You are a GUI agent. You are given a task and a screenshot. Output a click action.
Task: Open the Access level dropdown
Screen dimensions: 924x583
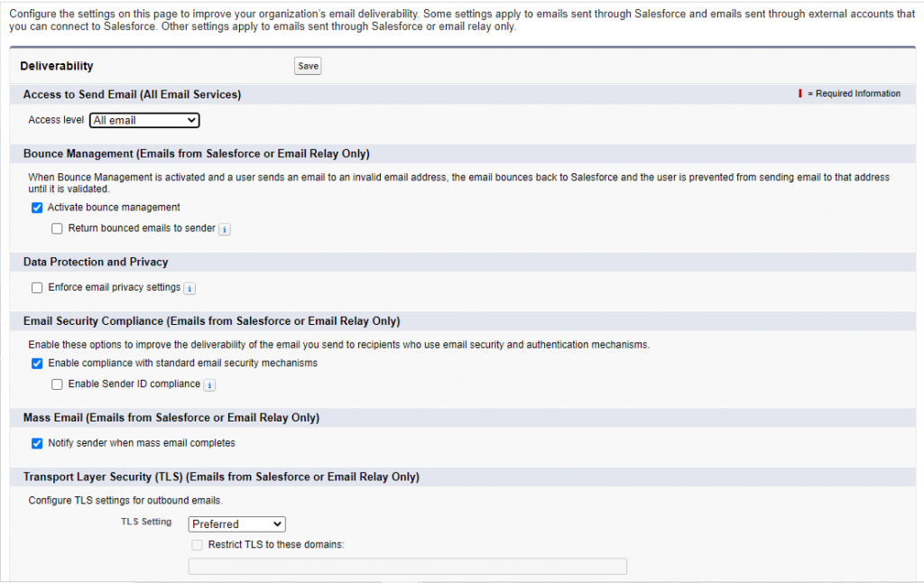(x=143, y=119)
